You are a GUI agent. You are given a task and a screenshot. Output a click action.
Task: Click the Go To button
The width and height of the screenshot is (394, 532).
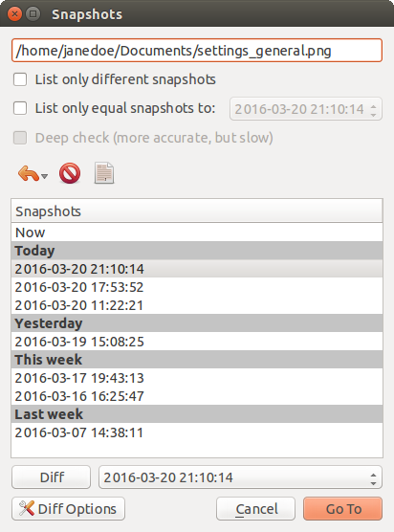(x=342, y=509)
